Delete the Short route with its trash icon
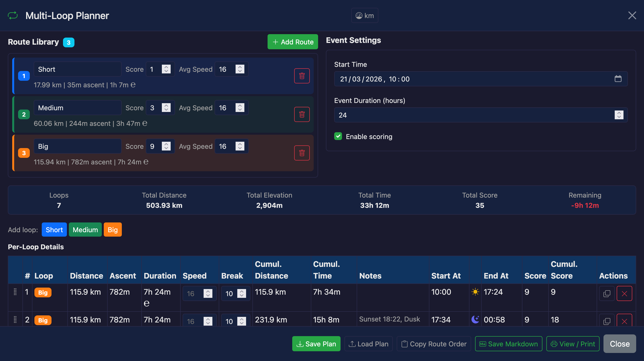Viewport: 644px width, 361px height. tap(302, 76)
